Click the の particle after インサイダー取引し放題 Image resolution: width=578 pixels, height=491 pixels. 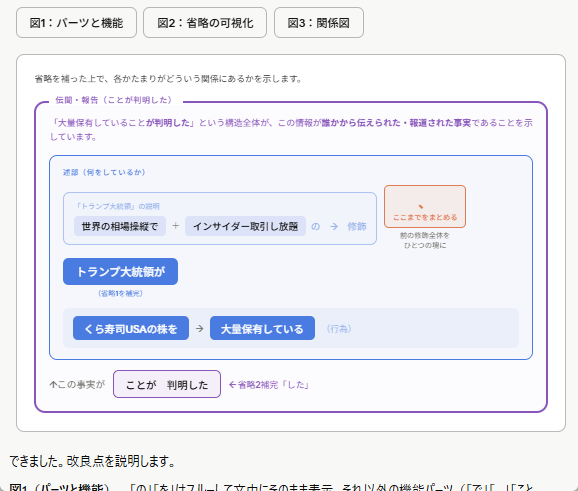316,226
